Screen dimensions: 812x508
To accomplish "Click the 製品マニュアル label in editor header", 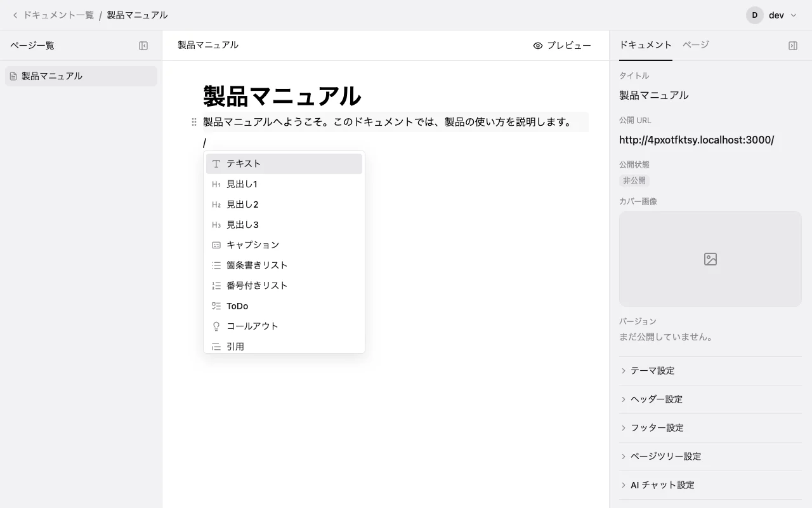I will 208,46.
